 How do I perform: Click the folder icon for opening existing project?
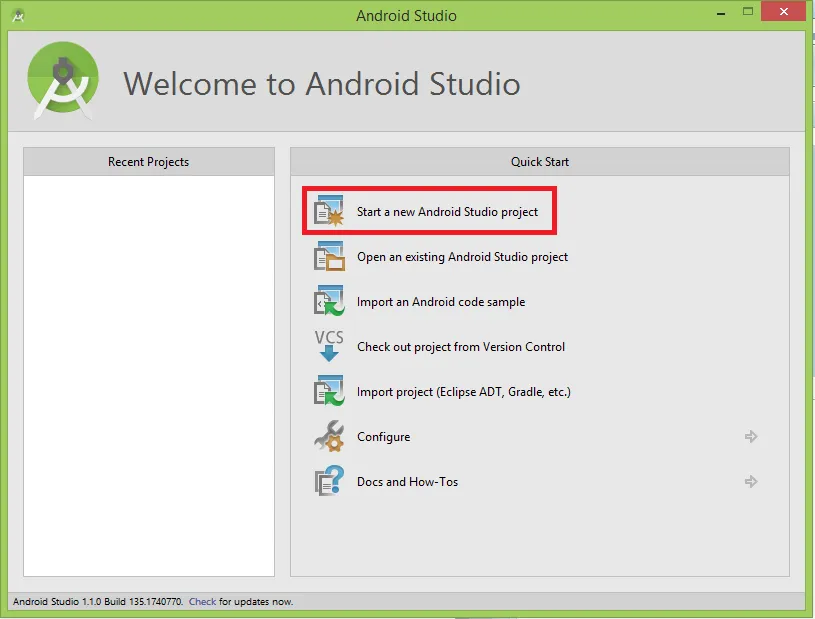(329, 257)
